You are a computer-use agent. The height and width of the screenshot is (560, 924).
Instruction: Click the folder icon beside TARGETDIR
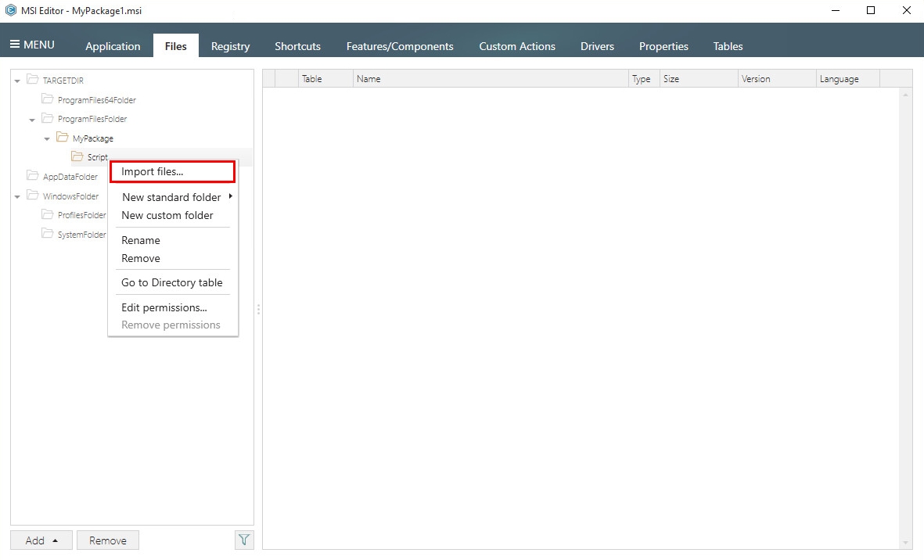tap(32, 80)
